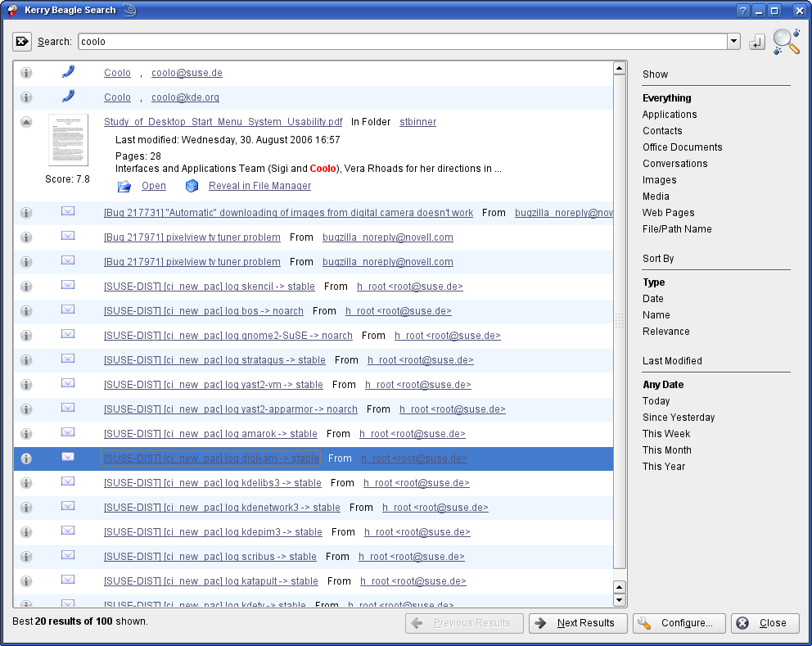Open the search history dropdown arrow
The width and height of the screenshot is (812, 646).
(733, 42)
